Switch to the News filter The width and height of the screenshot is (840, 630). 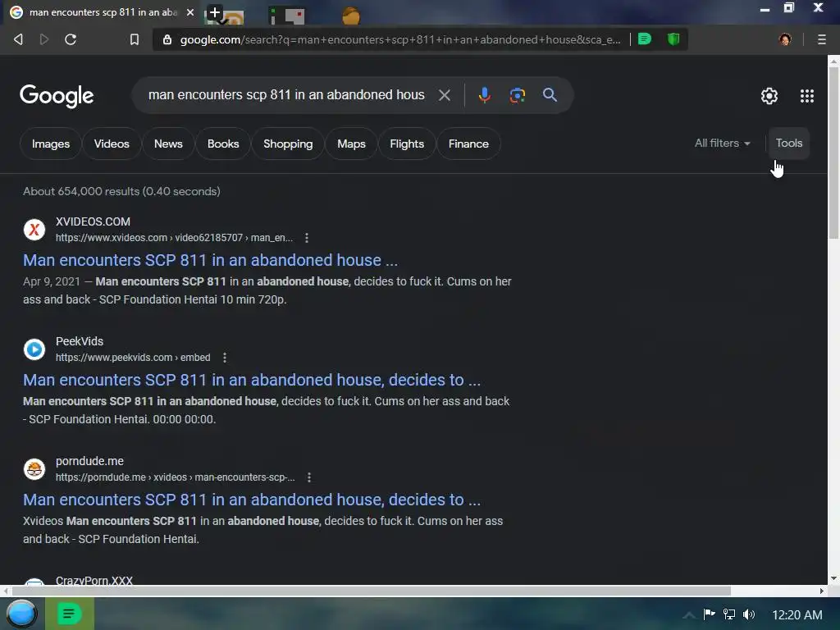coord(168,144)
